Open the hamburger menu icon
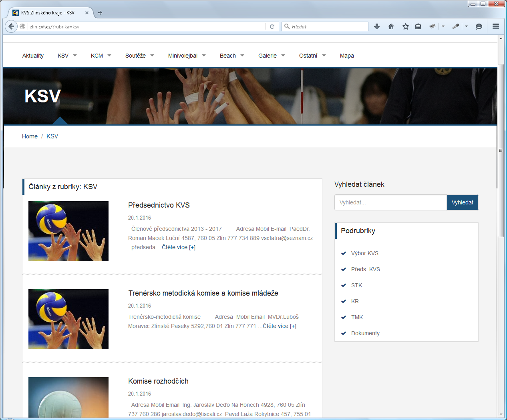507x420 pixels. tap(496, 26)
